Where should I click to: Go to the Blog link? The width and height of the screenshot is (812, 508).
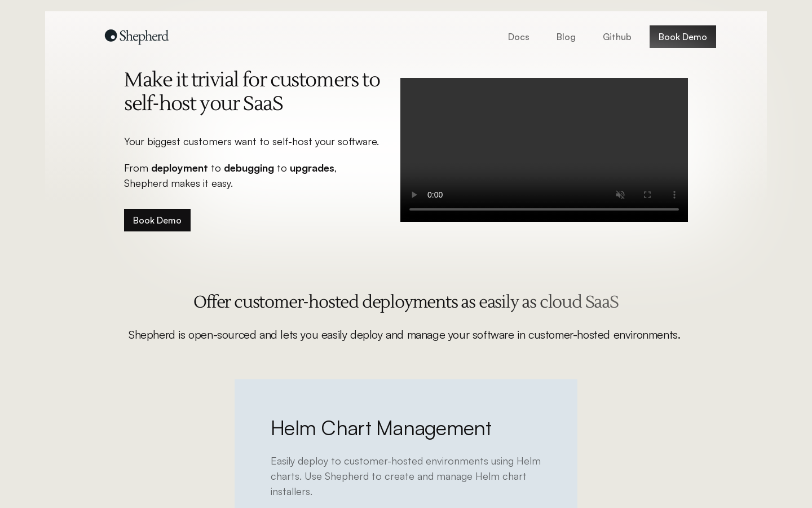(x=566, y=37)
